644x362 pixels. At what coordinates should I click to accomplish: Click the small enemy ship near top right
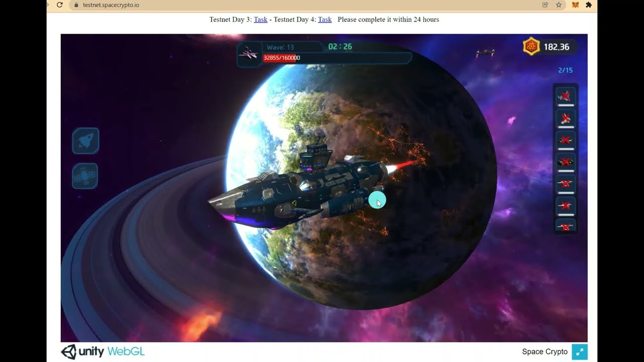(x=485, y=52)
